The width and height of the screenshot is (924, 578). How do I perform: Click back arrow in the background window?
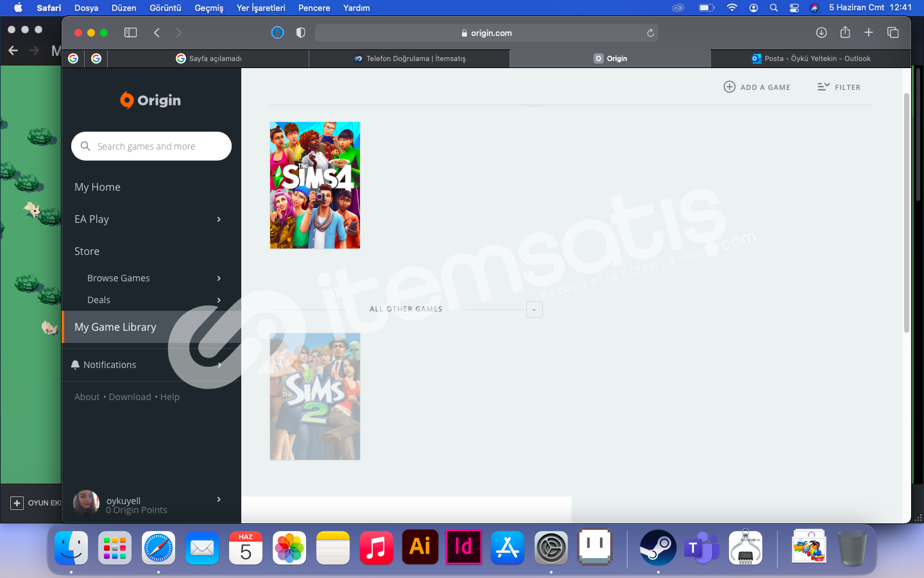coord(13,50)
